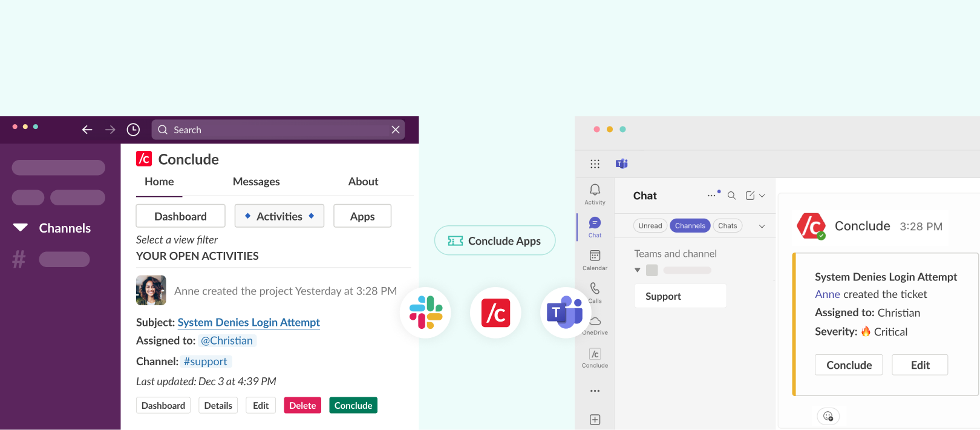Toggle the Channels filter pill
This screenshot has height=430, width=980.
[690, 226]
